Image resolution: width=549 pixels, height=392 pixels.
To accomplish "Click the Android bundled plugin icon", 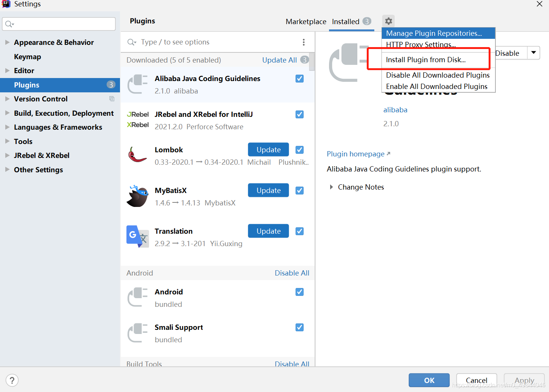I will 137,297.
